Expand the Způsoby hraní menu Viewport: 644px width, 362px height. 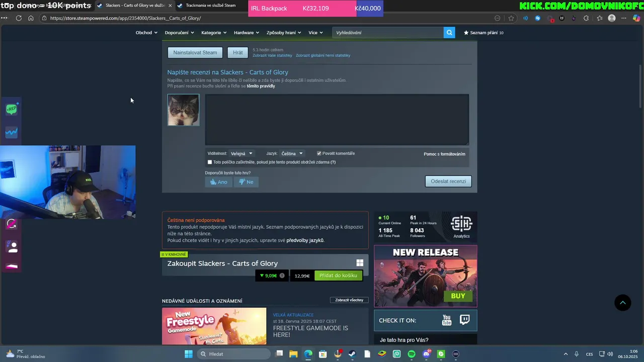click(284, 33)
